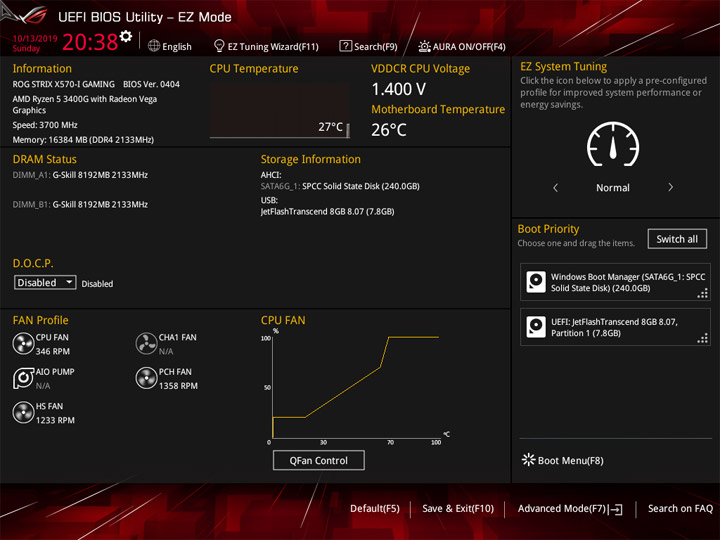Click the 1233 RPM HS fan speed
Image resolution: width=720 pixels, height=540 pixels.
point(55,420)
